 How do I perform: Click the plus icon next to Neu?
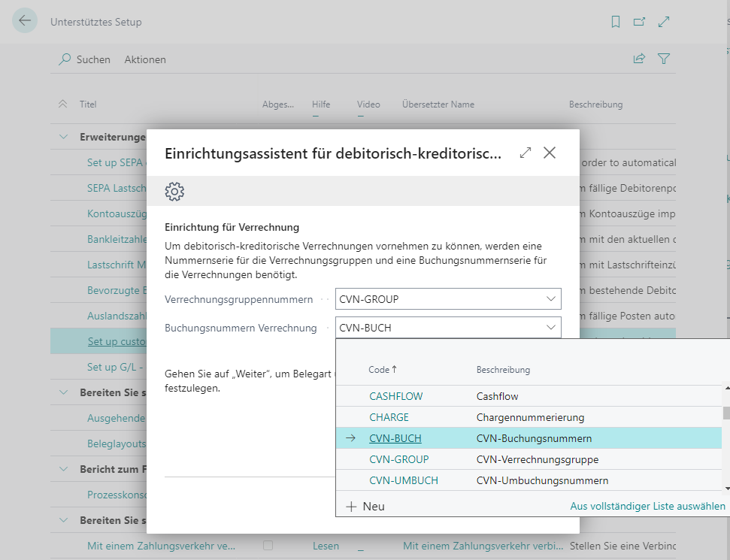click(x=352, y=507)
